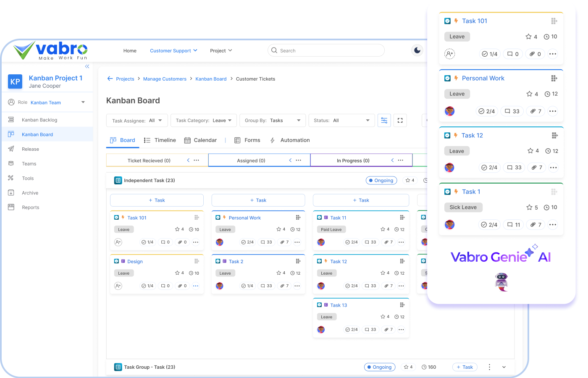Click the Automation lightning bolt icon
Screen dimensions: 588x378
tap(272, 140)
